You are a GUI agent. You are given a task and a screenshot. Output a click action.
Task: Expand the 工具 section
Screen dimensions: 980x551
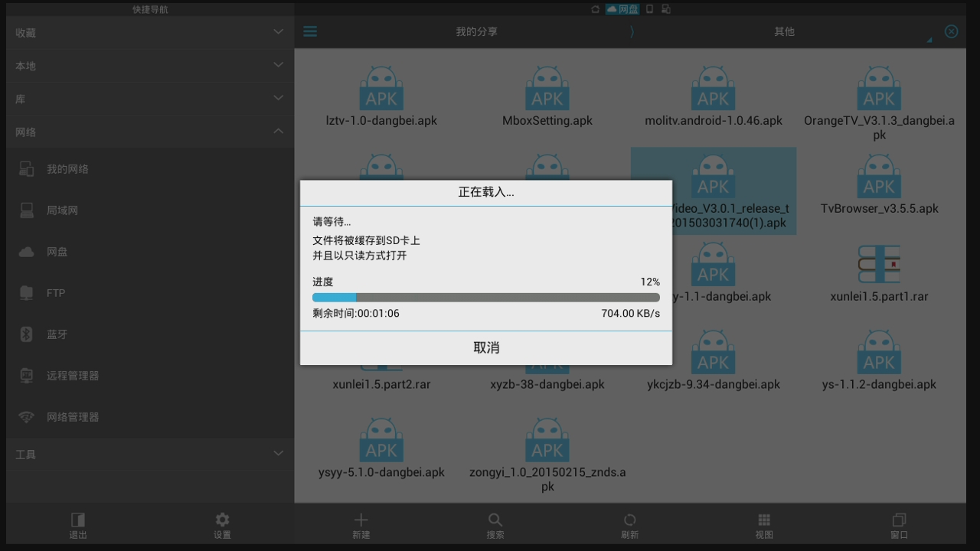click(150, 454)
